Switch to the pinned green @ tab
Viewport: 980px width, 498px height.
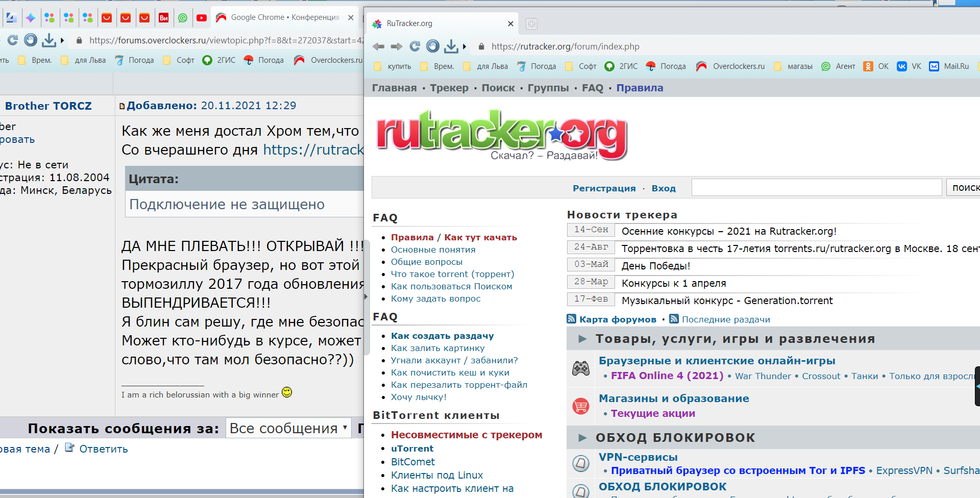click(183, 18)
